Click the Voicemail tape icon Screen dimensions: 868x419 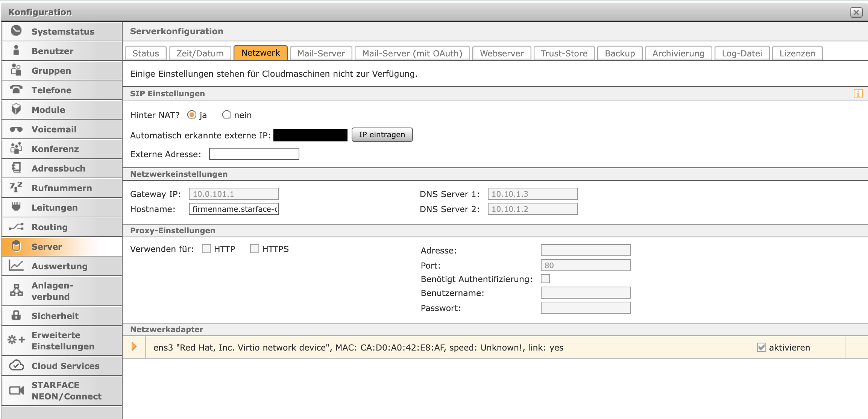16,129
